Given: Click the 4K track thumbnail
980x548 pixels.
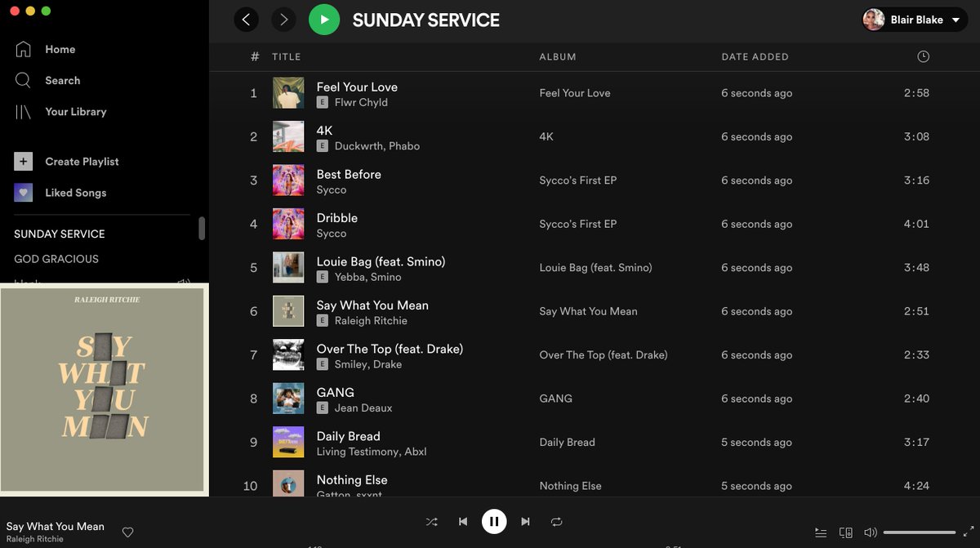Looking at the screenshot, I should [x=288, y=136].
